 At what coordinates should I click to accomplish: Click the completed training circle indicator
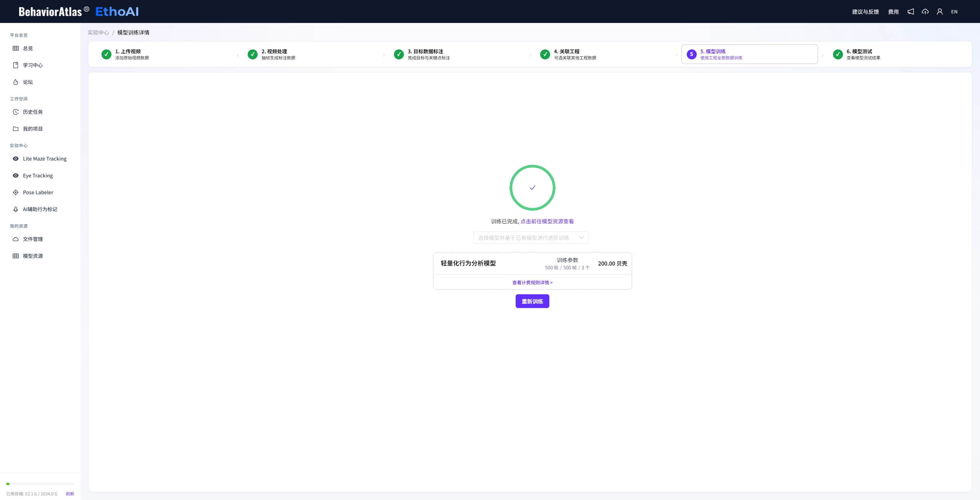click(532, 188)
